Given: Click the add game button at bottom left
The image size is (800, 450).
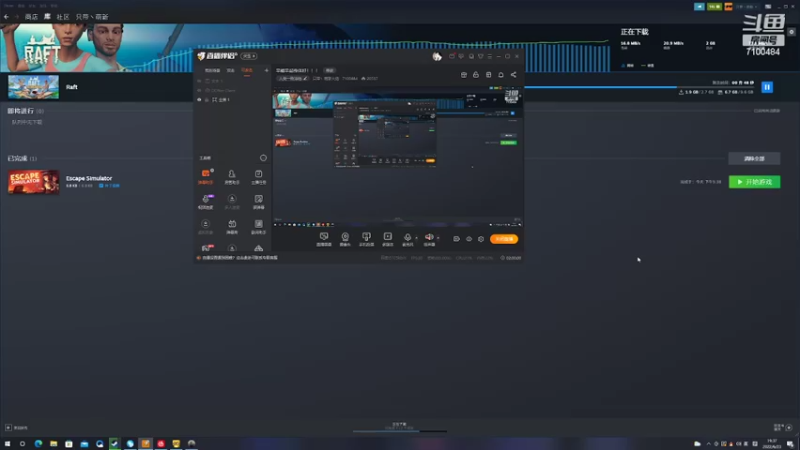Looking at the screenshot, I should coord(16,428).
